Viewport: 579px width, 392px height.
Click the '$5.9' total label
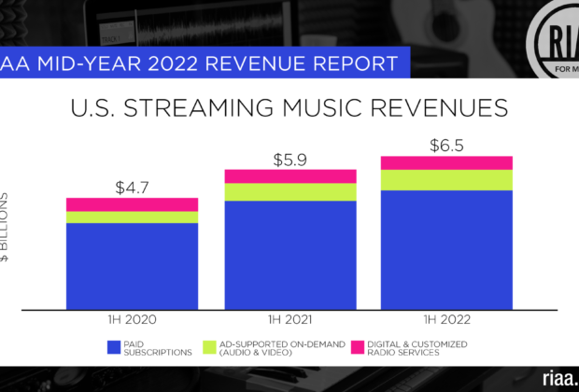tap(289, 160)
